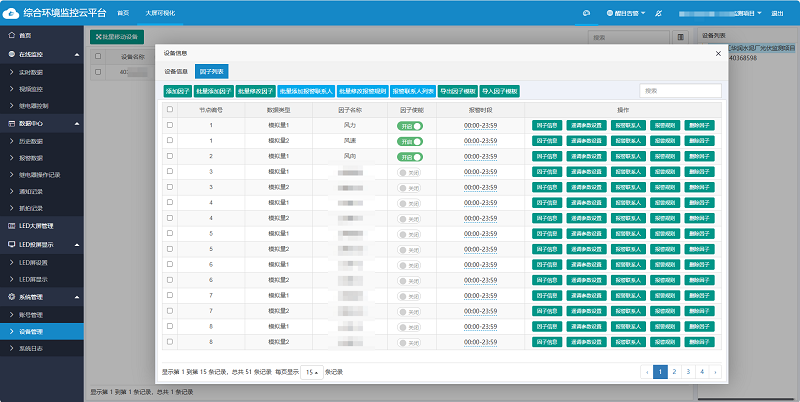
Task: Toggle off the 风力 factor enable switch
Action: 411,125
